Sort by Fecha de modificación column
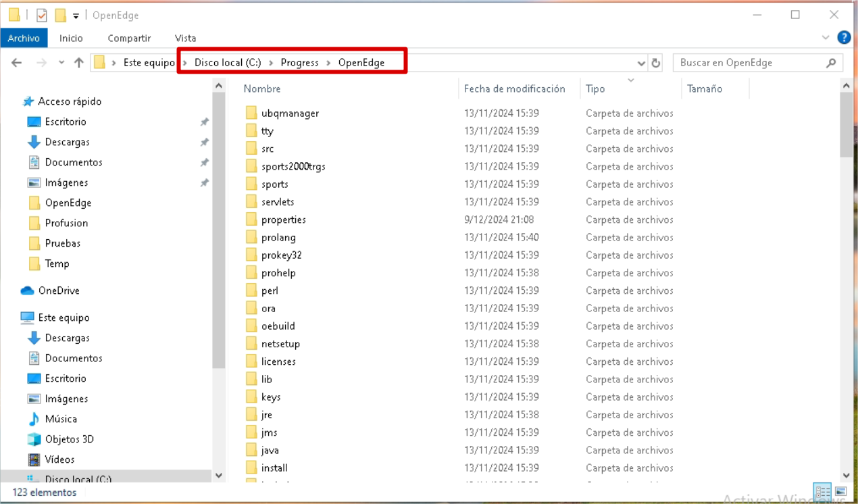This screenshot has height=504, width=858. (515, 89)
